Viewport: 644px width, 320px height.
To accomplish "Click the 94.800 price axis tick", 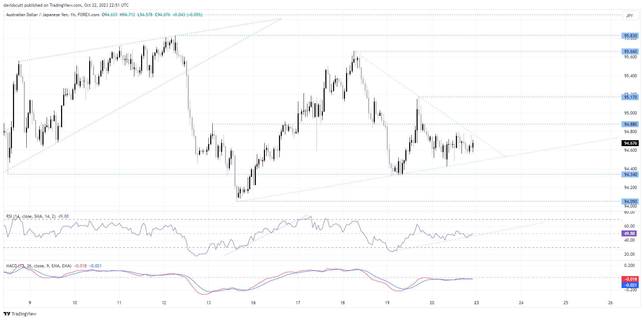I will click(x=630, y=132).
